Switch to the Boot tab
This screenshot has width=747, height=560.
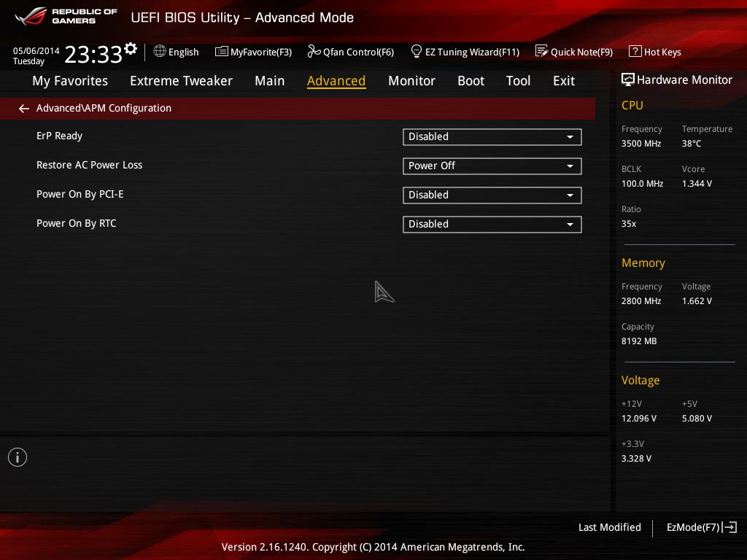[471, 81]
